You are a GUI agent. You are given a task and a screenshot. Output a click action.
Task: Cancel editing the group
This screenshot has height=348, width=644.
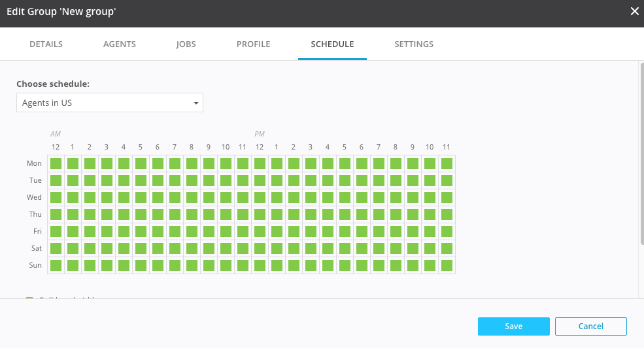point(590,326)
